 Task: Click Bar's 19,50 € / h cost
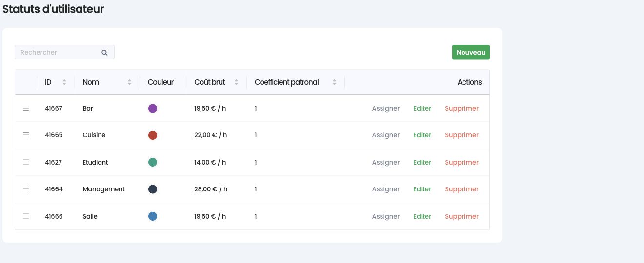210,108
